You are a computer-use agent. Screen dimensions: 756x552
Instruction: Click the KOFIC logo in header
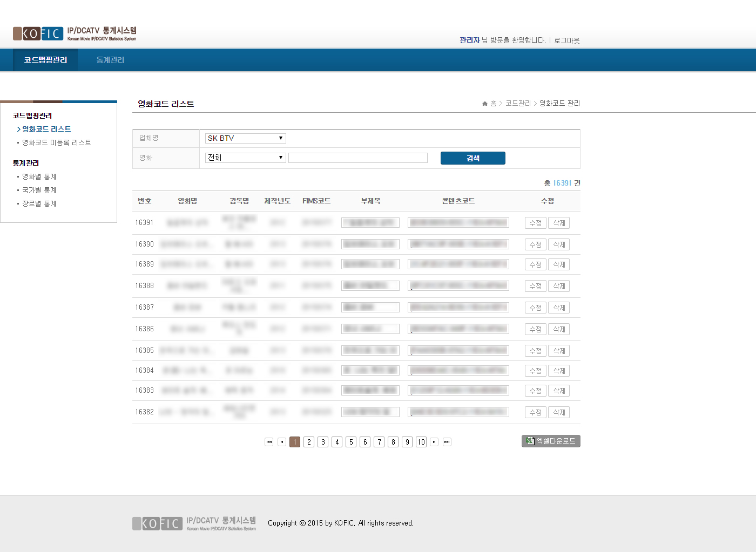click(x=38, y=33)
